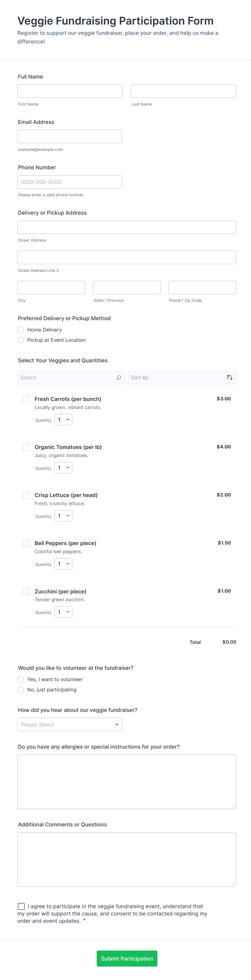Open the Fresh Carrots quantity dropdown
The width and height of the screenshot is (251, 980).
click(x=63, y=420)
